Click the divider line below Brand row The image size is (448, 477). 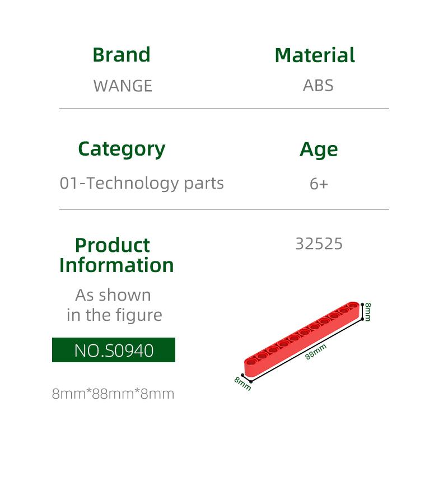point(224,109)
